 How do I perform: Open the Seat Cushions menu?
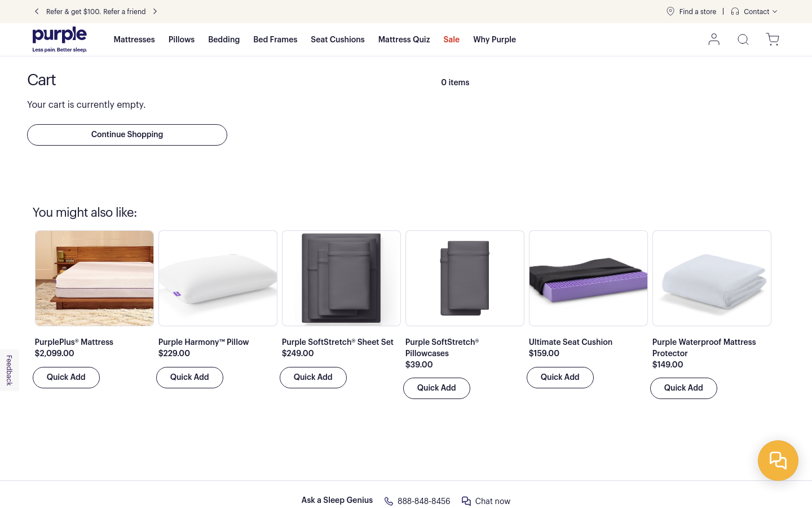[338, 40]
